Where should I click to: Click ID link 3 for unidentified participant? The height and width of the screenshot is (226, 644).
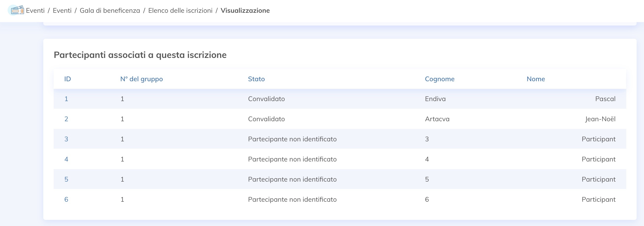(x=66, y=139)
